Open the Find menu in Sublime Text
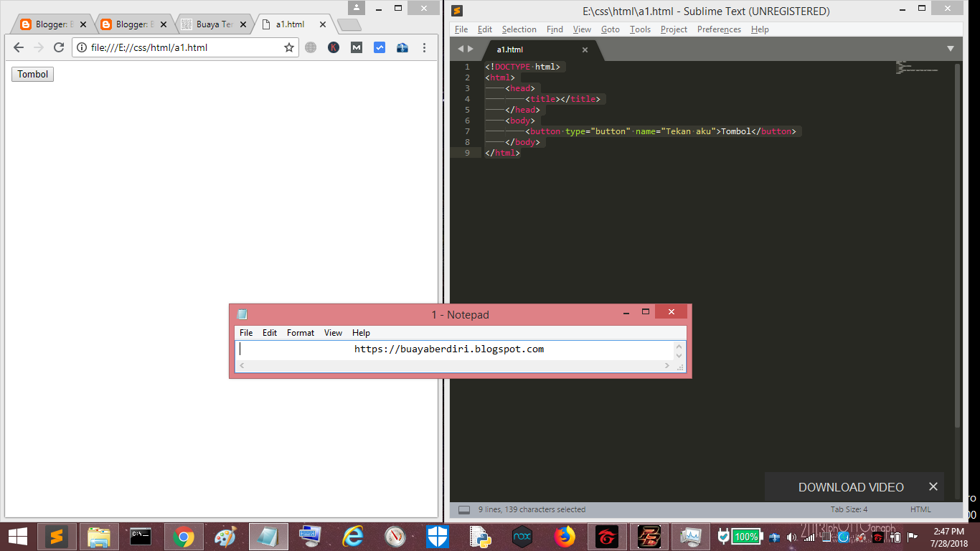 [x=555, y=29]
